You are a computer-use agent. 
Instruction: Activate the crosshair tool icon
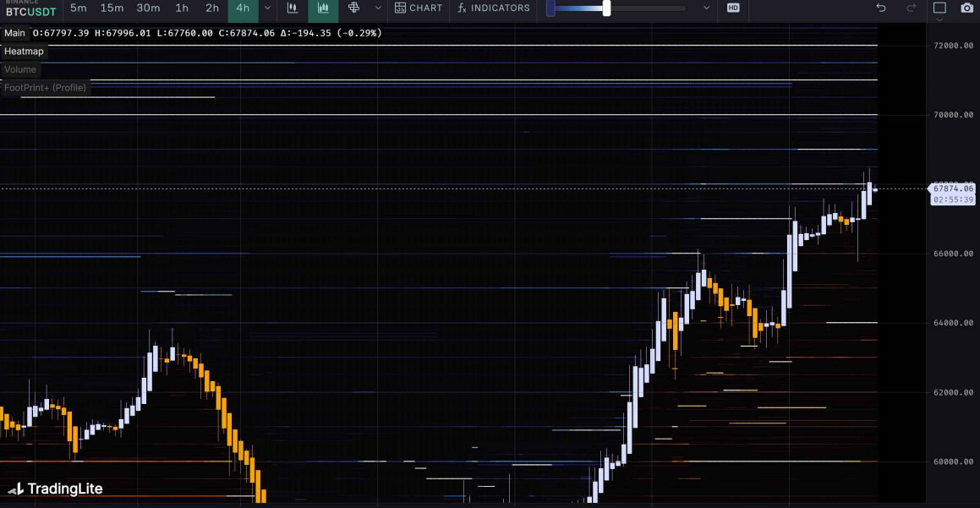[353, 8]
